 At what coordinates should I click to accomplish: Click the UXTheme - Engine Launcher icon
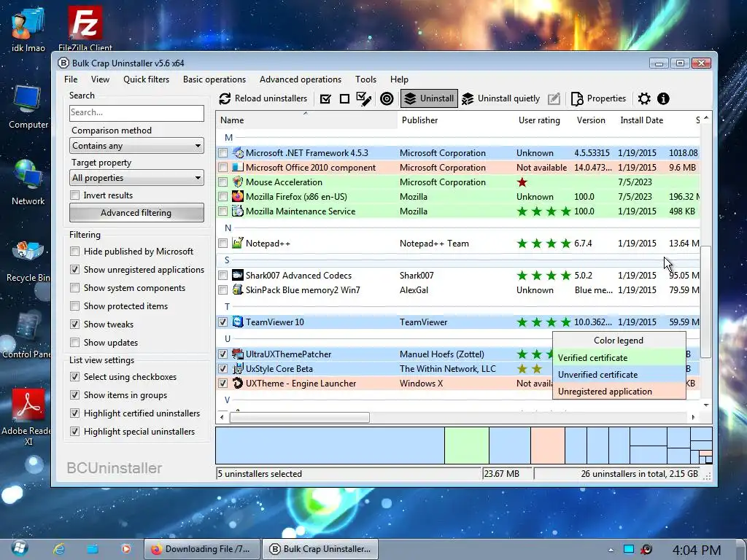point(238,383)
